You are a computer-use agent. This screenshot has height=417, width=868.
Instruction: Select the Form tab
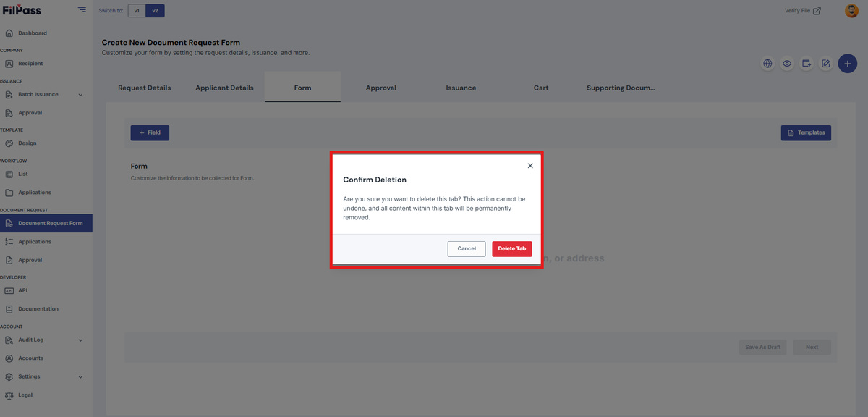point(302,88)
